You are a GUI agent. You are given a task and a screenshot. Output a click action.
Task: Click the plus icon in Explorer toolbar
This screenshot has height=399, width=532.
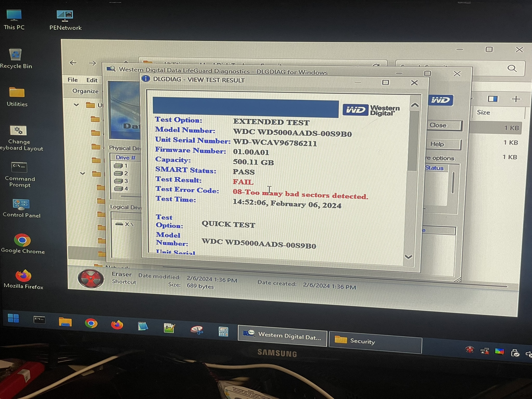coord(516,99)
